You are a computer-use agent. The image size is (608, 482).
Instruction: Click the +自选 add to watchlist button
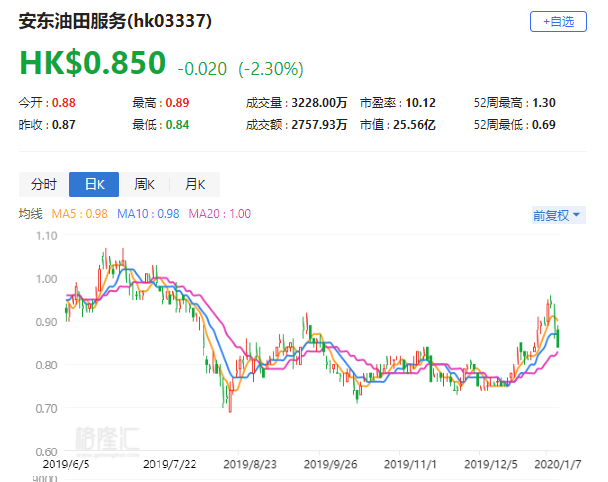[558, 21]
